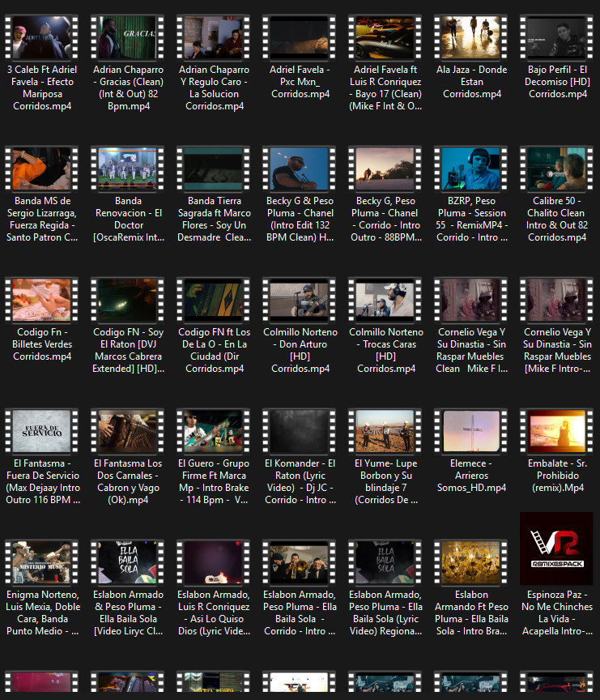600x700 pixels.
Task: Click file name 'Elemece - Arrieros Somos_HD.mp4'
Action: 471,476
